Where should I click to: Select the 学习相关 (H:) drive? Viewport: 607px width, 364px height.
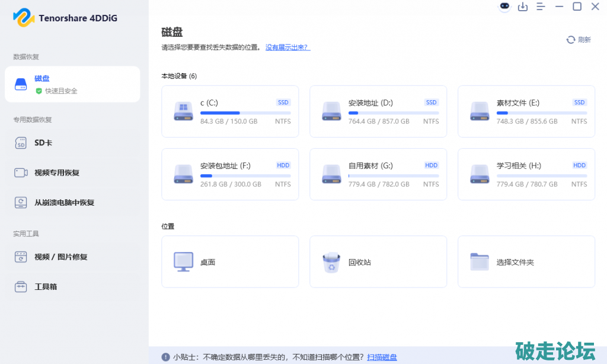[x=526, y=174]
